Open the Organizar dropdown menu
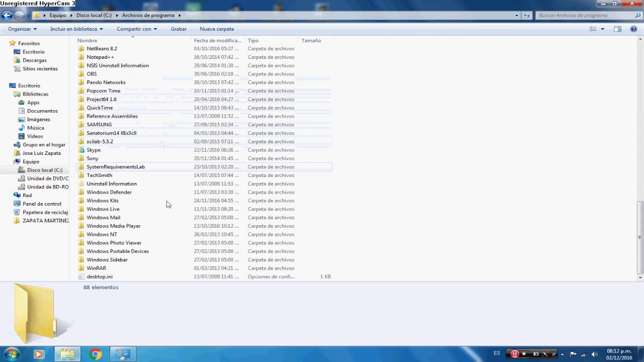The image size is (644, 362). (22, 29)
